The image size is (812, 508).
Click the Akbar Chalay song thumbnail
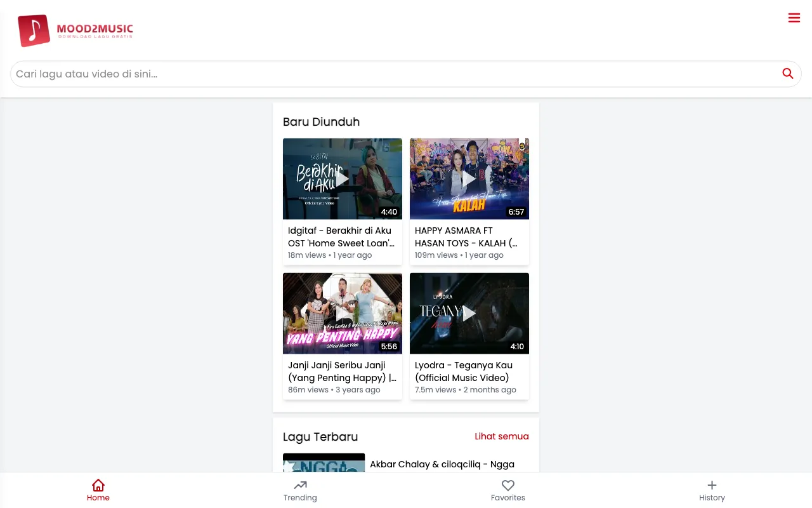click(x=324, y=463)
